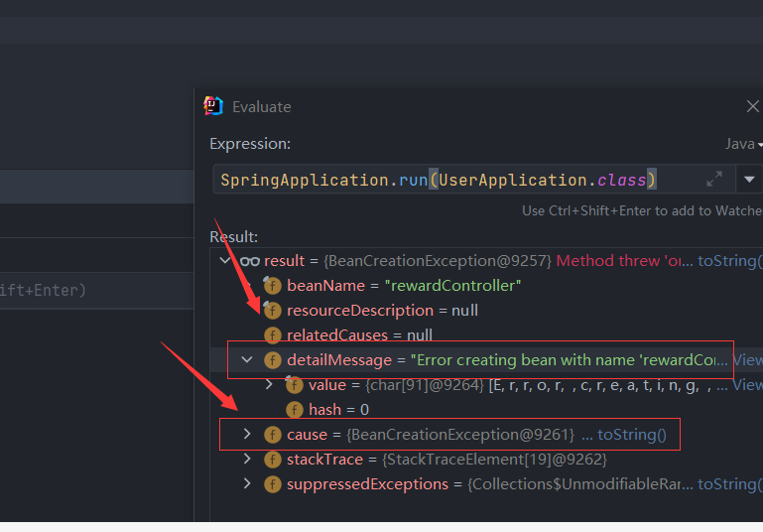
Task: Expand the stackTrace node
Action: coord(247,459)
